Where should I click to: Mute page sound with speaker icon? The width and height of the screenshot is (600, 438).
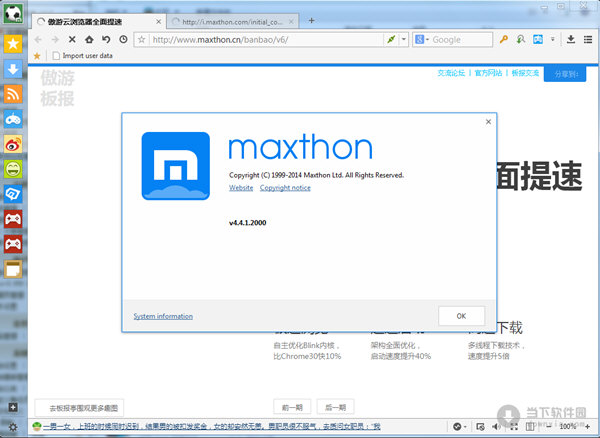click(496, 426)
